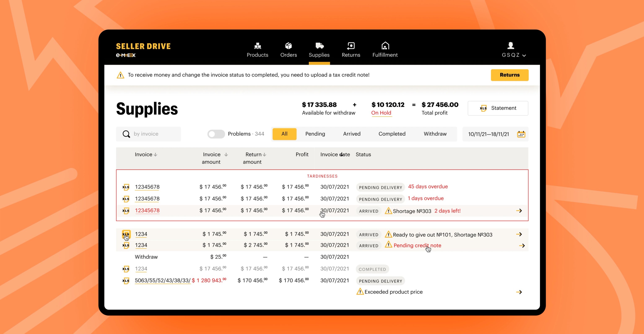Image resolution: width=644 pixels, height=334 pixels.
Task: Click the $ 17 335.88 Available for withdraw value
Action: [x=319, y=104]
